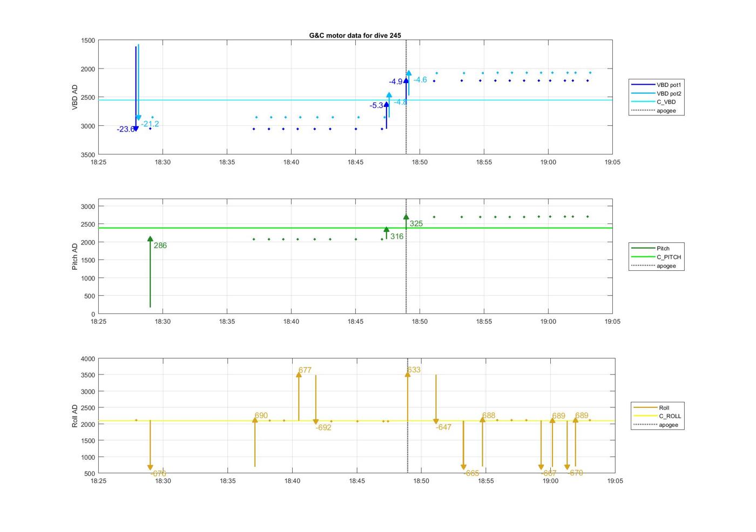
Task: Click the '18:50' time tick under Pitch plot
Action: click(420, 322)
